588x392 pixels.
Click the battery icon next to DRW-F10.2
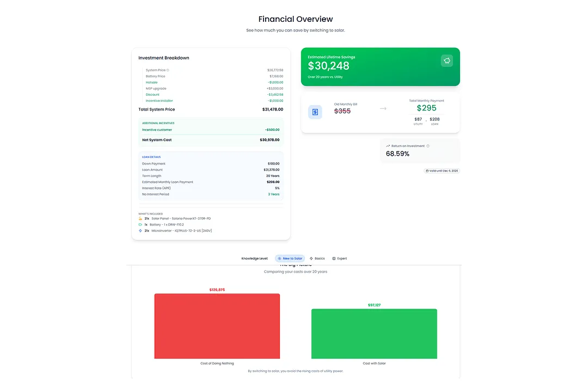pos(139,224)
